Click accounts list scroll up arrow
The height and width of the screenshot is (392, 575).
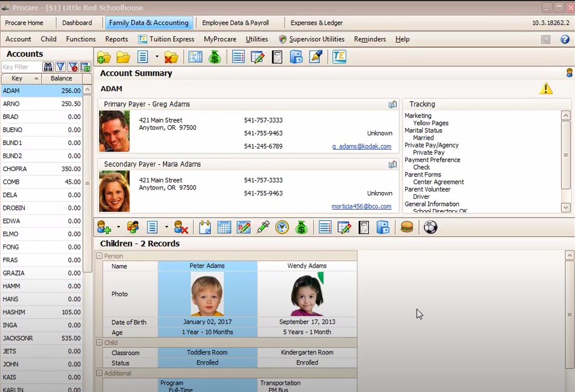pyautogui.click(x=87, y=90)
